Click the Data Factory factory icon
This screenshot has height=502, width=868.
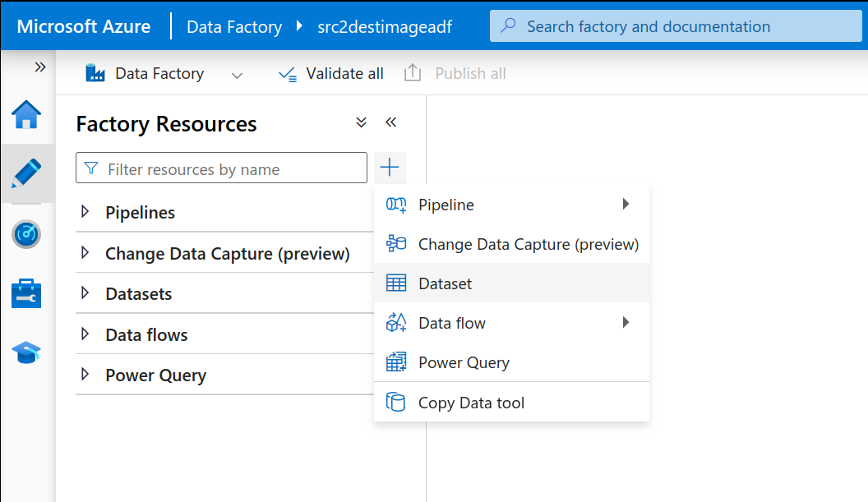[95, 73]
